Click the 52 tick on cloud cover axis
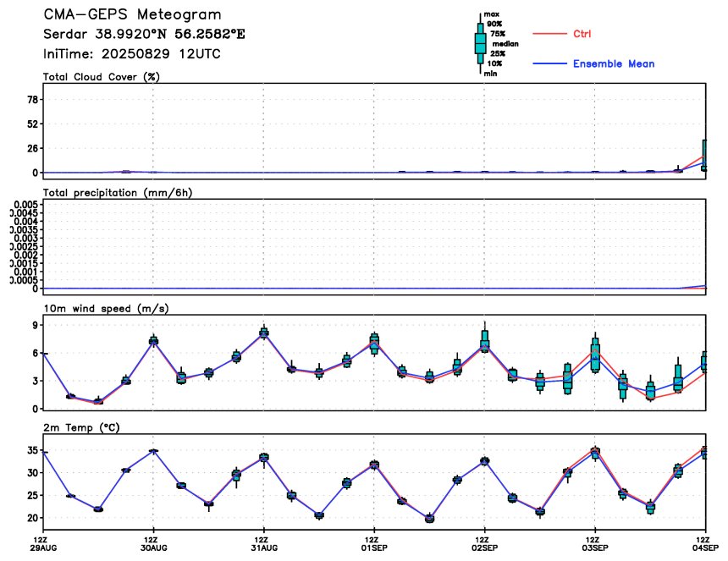728x561 pixels. click(x=32, y=124)
